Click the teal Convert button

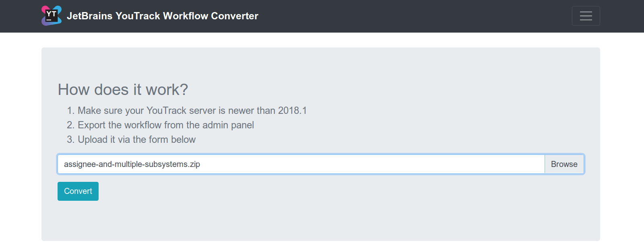pos(78,191)
